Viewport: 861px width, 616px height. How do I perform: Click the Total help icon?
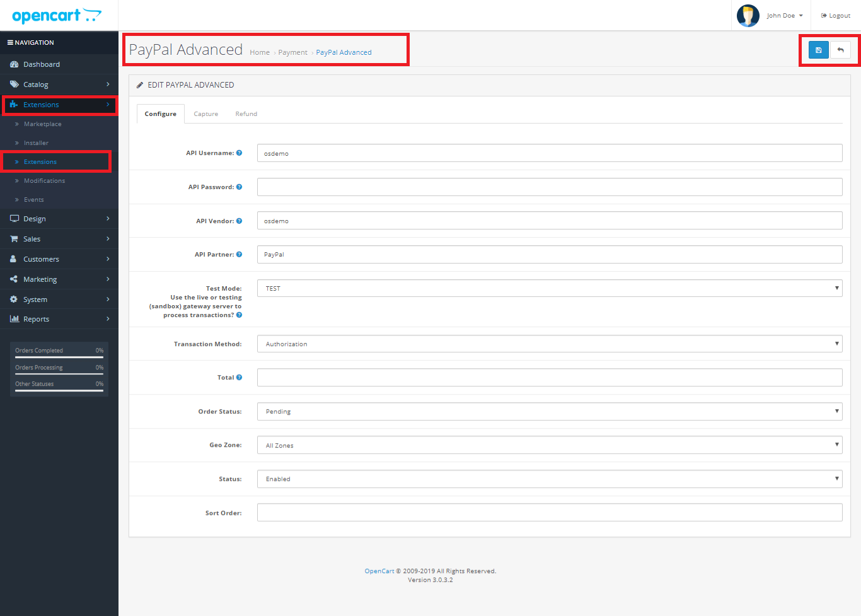239,378
